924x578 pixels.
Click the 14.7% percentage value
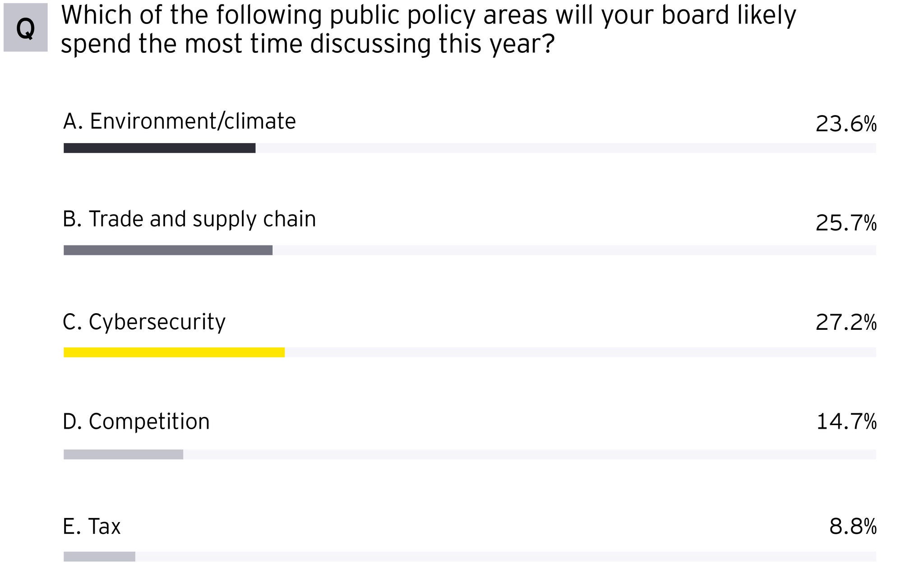(846, 421)
